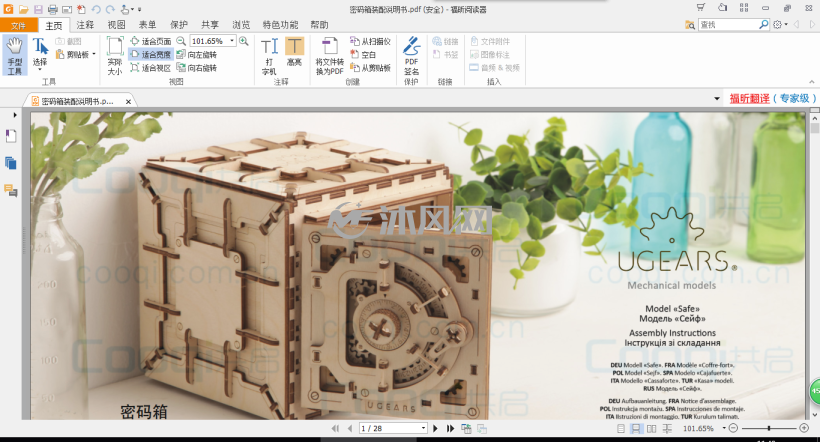The image size is (820, 442).
Task: Create PDF from clipboard (从剪贴板)
Action: click(x=370, y=68)
